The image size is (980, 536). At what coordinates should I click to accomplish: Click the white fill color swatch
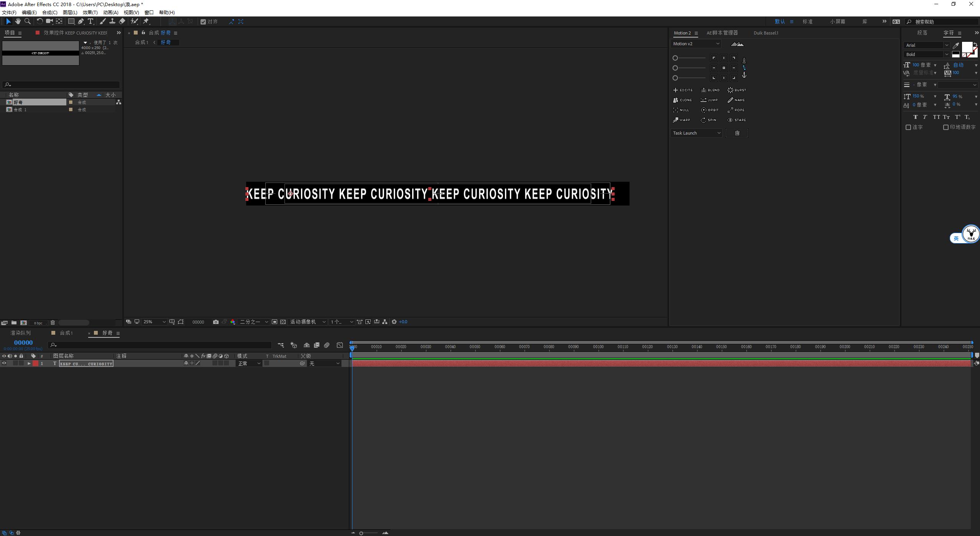point(967,47)
